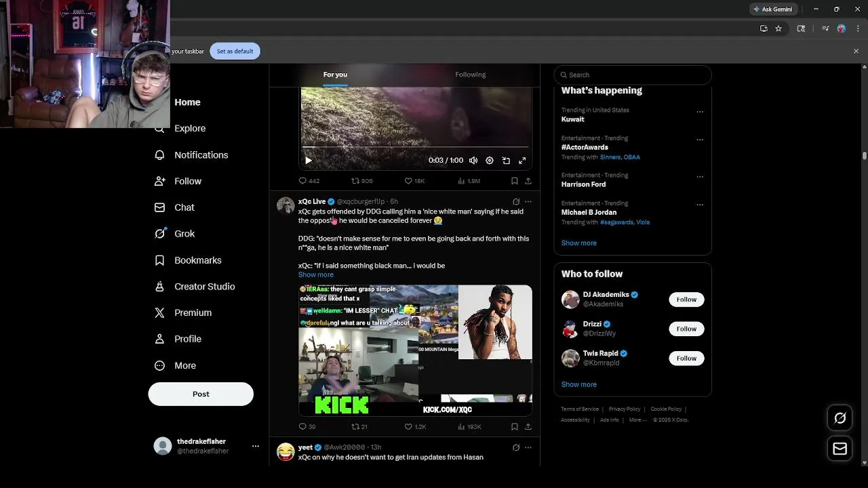Screen dimensions: 868x488
Task: Like the xQc Live post with 1.2K likes
Action: pyautogui.click(x=415, y=426)
